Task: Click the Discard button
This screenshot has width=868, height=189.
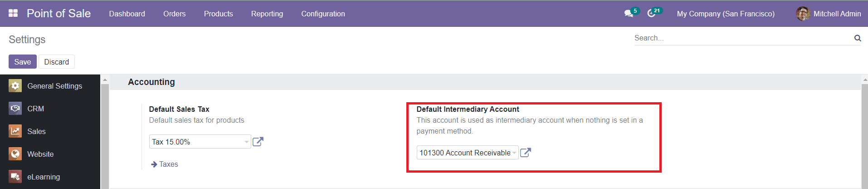Action: tap(56, 62)
